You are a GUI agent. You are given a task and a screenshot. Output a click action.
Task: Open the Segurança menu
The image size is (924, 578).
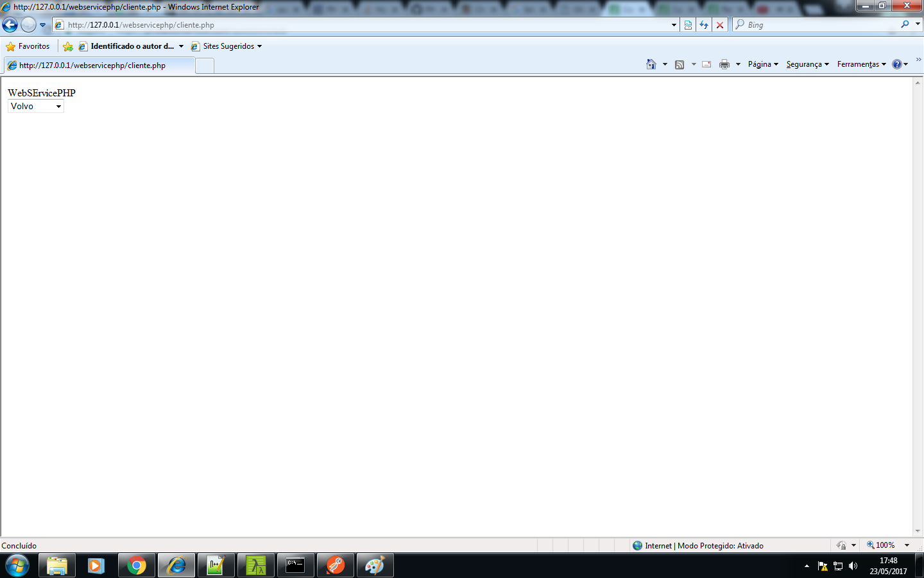(807, 64)
